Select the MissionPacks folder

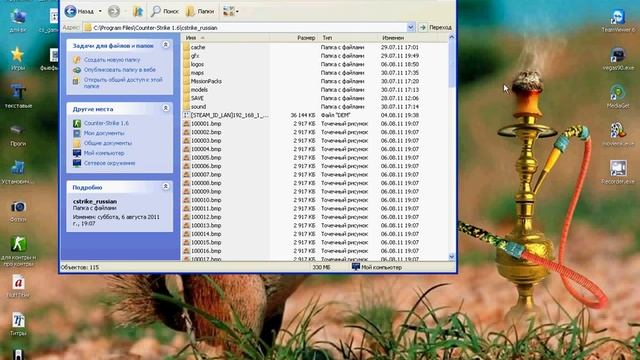click(206, 81)
